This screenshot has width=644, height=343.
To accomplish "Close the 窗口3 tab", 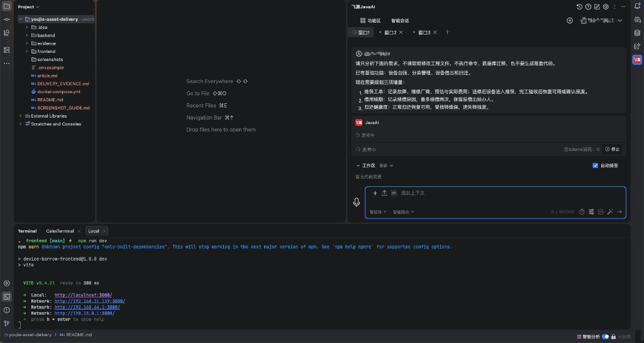I will click(435, 33).
